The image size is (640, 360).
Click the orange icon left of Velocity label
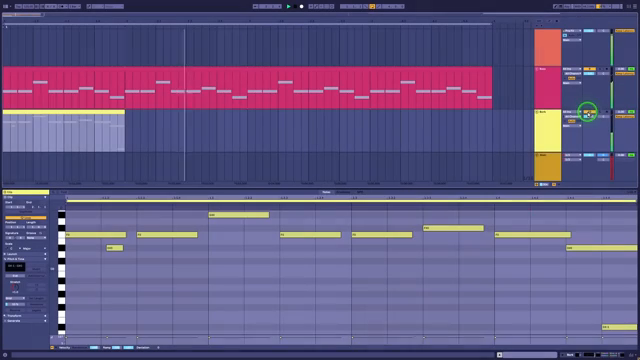(x=52, y=348)
